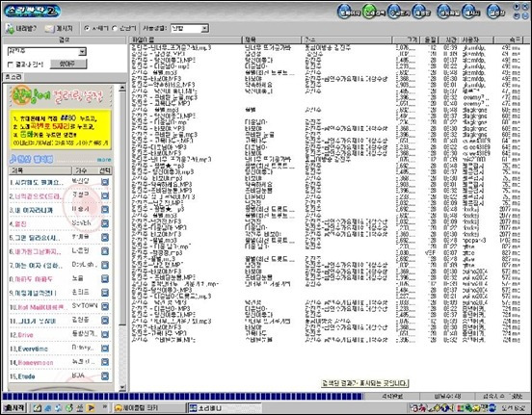Click the select icon for the Drive row
Screen dimensions: 532x415
coord(105,335)
